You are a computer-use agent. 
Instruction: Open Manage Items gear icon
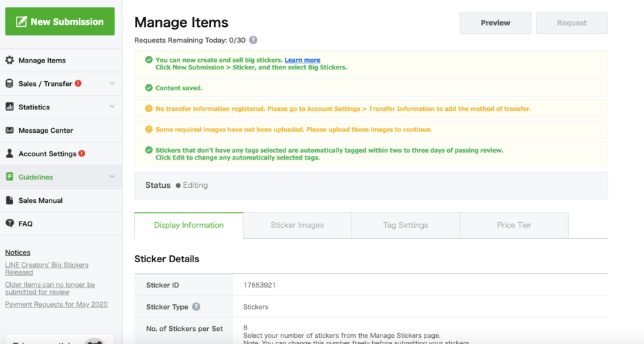[10, 61]
